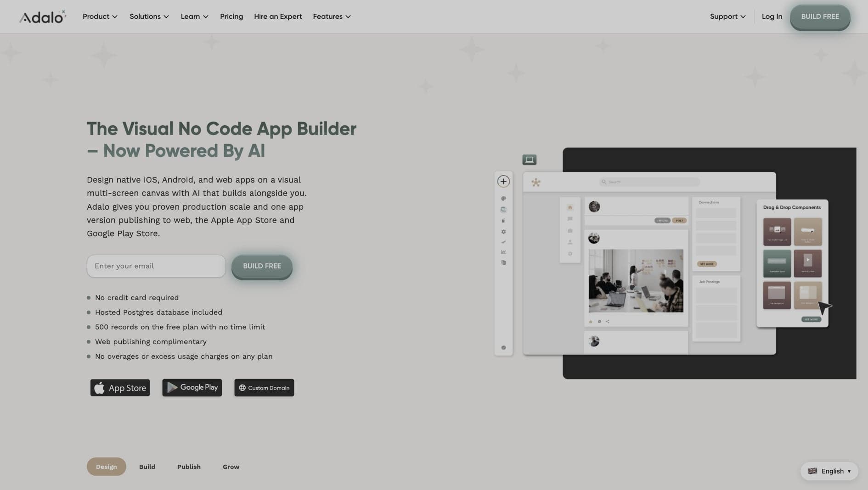The width and height of the screenshot is (868, 490).
Task: Select the video play component tile
Action: (808, 263)
